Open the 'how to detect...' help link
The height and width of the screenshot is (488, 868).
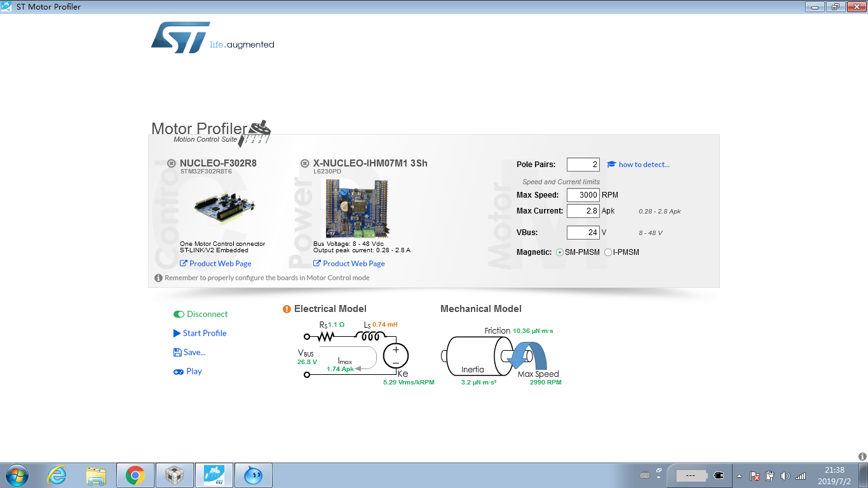tap(639, 165)
